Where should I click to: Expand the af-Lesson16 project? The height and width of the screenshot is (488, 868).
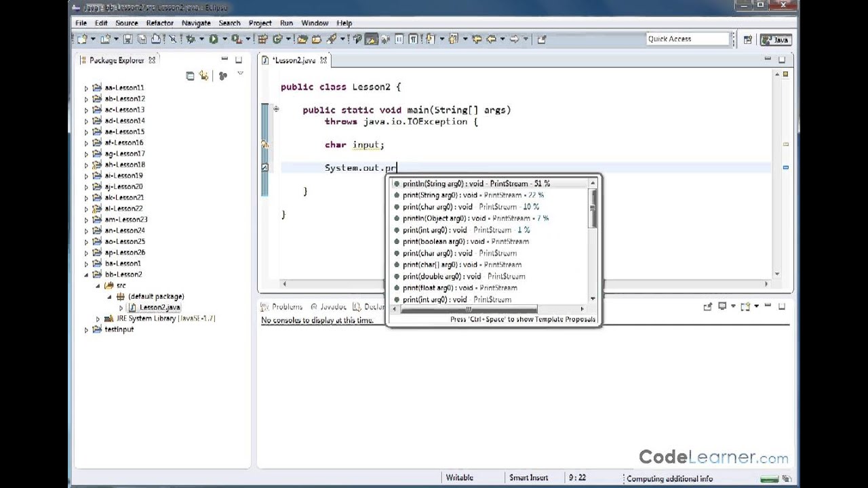86,143
